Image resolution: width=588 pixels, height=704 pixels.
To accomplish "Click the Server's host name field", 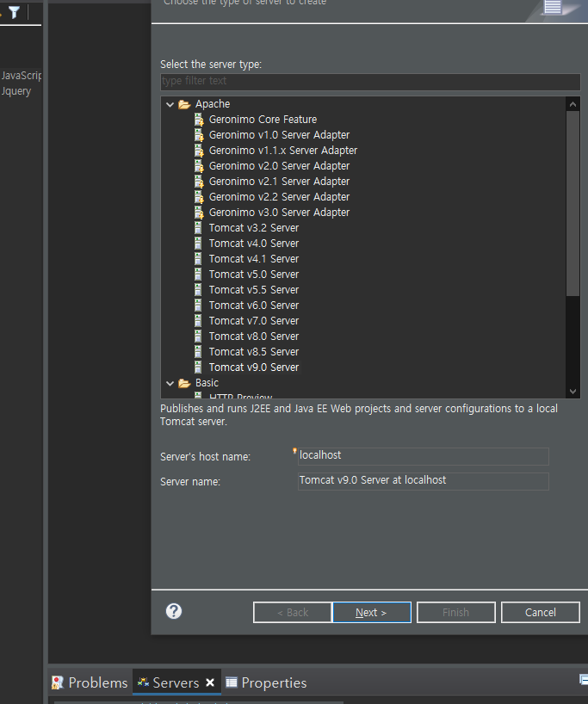I will tap(424, 456).
